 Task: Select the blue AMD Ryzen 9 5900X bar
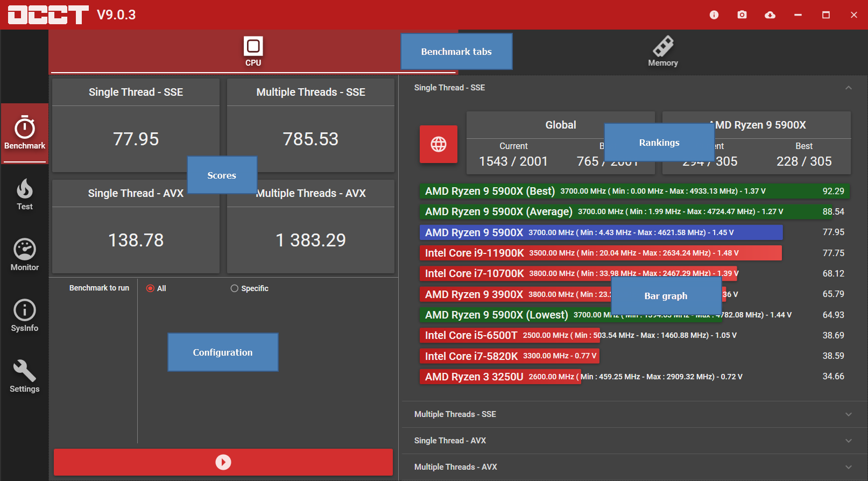(x=601, y=232)
